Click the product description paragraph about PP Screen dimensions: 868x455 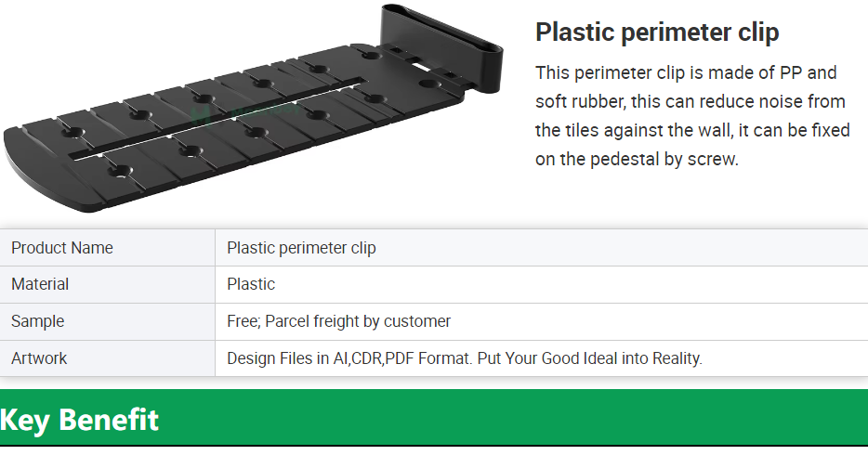point(692,115)
